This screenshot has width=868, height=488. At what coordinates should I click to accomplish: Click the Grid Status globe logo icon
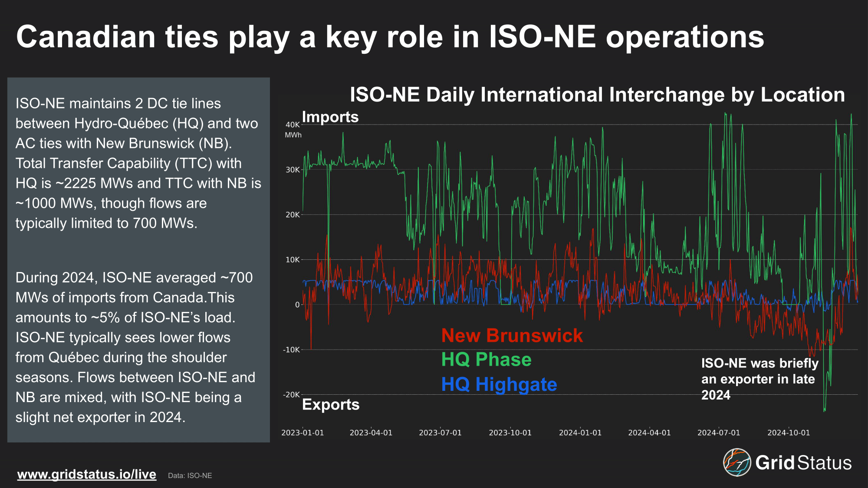[x=736, y=462]
